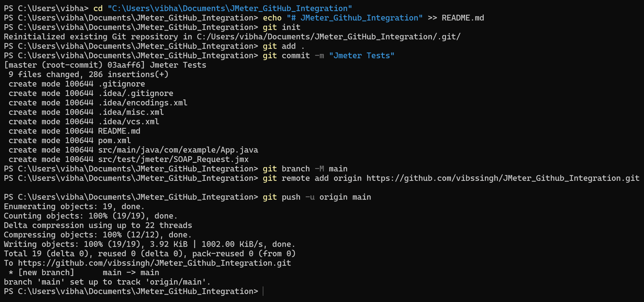Click 'Enumerating objects: 19, done.' line
This screenshot has width=644, height=302.
click(74, 206)
